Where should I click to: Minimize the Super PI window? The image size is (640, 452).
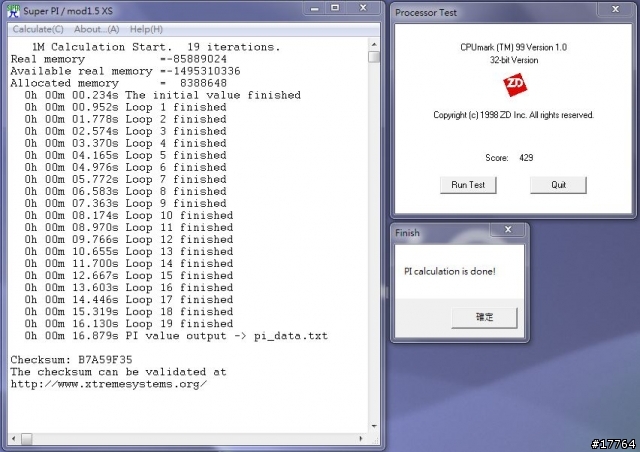tap(314, 8)
